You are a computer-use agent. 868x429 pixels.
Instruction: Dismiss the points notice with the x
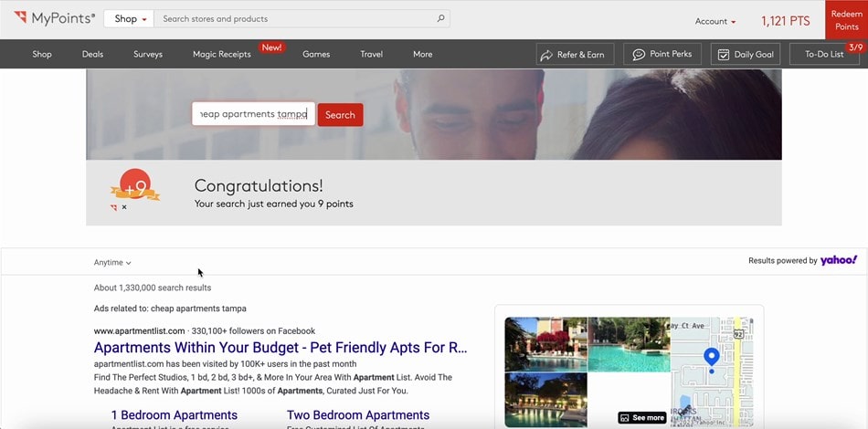point(124,207)
